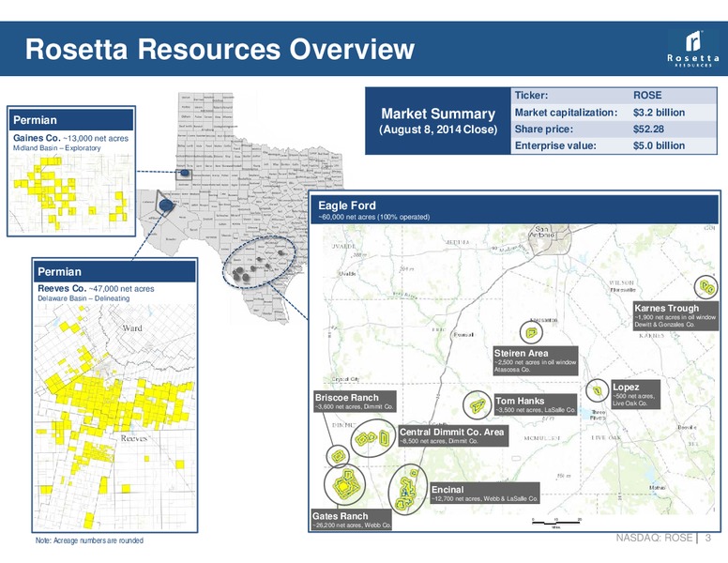Click the 'Lopez' label box
This screenshot has width=728, height=563.
click(636, 394)
